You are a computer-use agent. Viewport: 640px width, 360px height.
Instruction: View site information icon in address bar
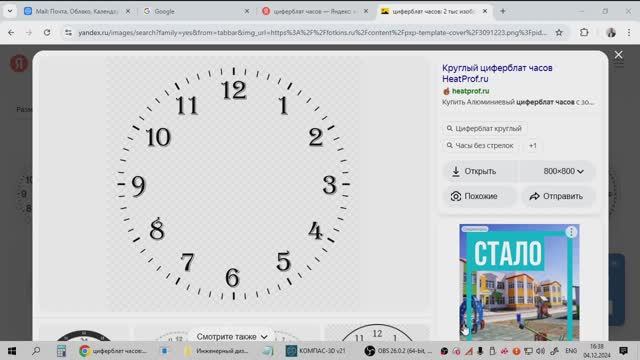pyautogui.click(x=68, y=33)
